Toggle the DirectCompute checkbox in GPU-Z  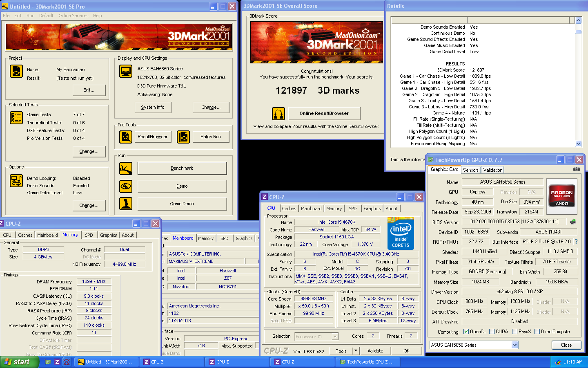(537, 332)
